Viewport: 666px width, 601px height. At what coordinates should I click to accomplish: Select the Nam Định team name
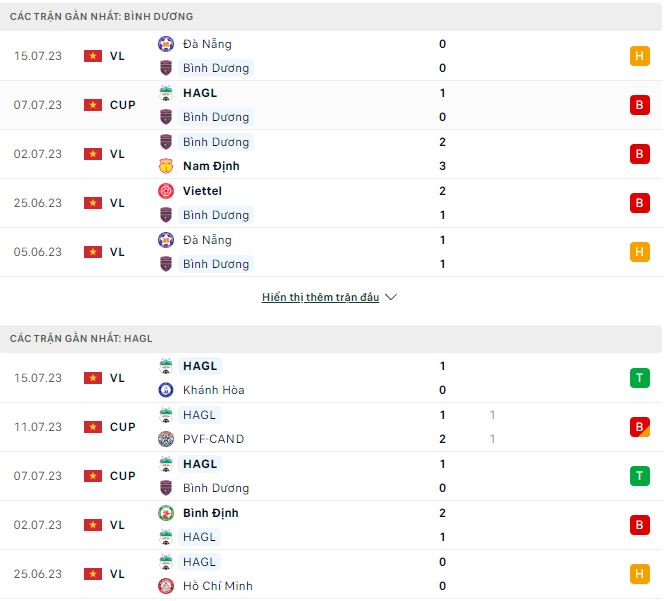coord(211,166)
